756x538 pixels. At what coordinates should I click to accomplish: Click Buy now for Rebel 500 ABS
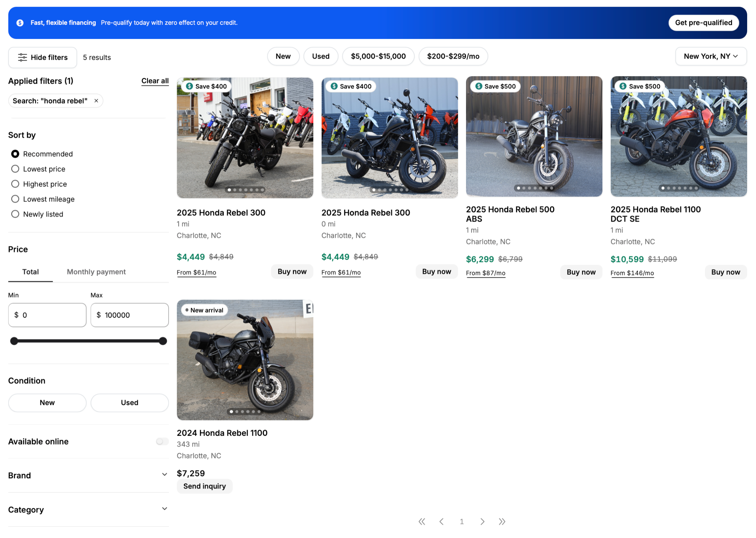point(582,273)
